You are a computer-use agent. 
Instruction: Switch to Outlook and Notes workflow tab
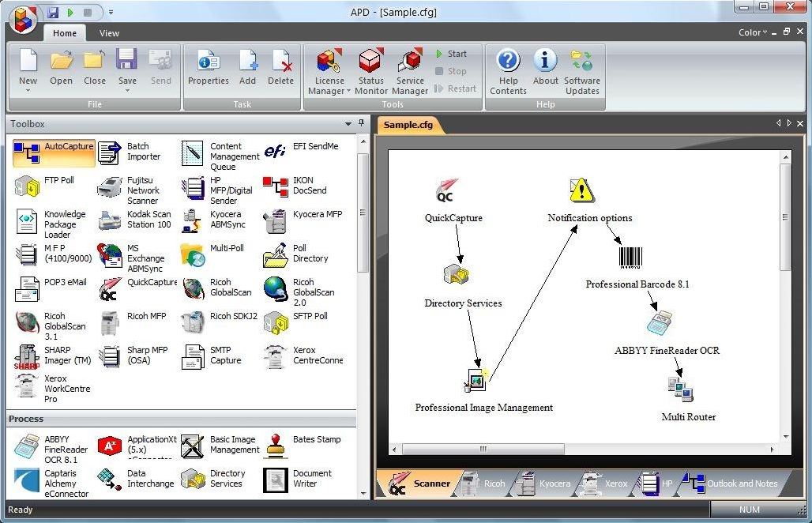[x=730, y=483]
